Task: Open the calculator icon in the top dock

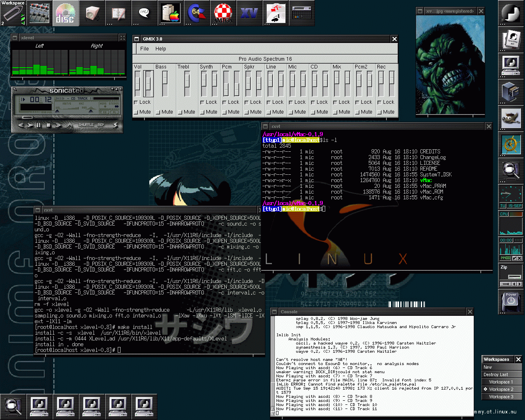Action: (302, 13)
